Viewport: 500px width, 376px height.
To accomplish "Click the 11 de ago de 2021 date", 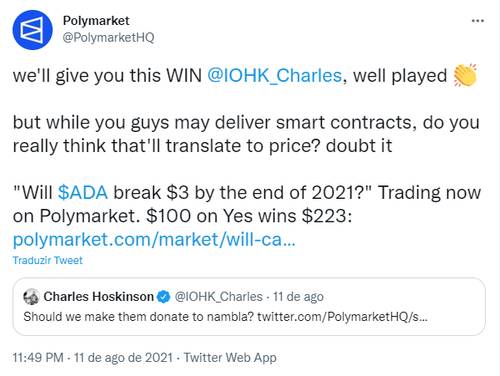I will pyautogui.click(x=123, y=357).
